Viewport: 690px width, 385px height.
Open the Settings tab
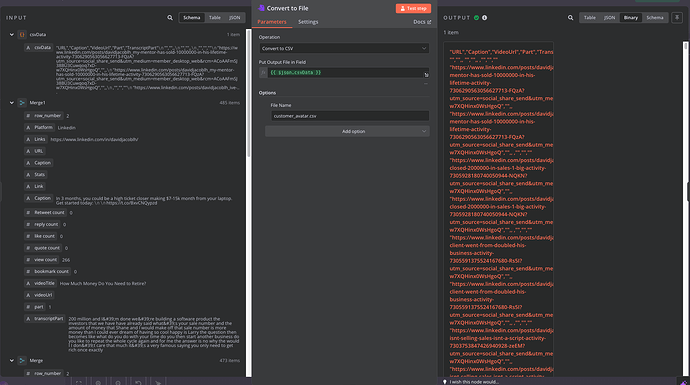pos(308,22)
